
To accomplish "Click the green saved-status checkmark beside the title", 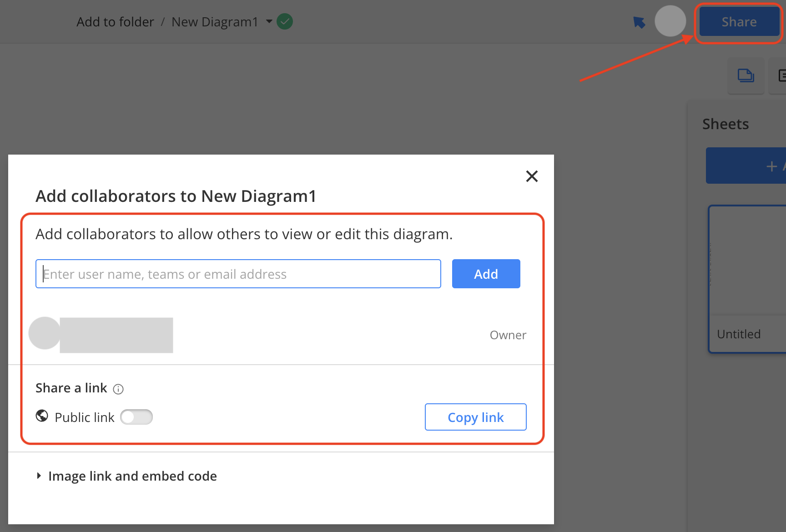I will [285, 21].
